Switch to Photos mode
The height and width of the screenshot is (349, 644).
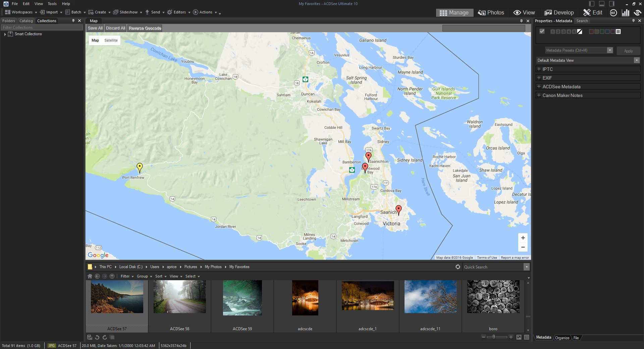click(x=491, y=12)
